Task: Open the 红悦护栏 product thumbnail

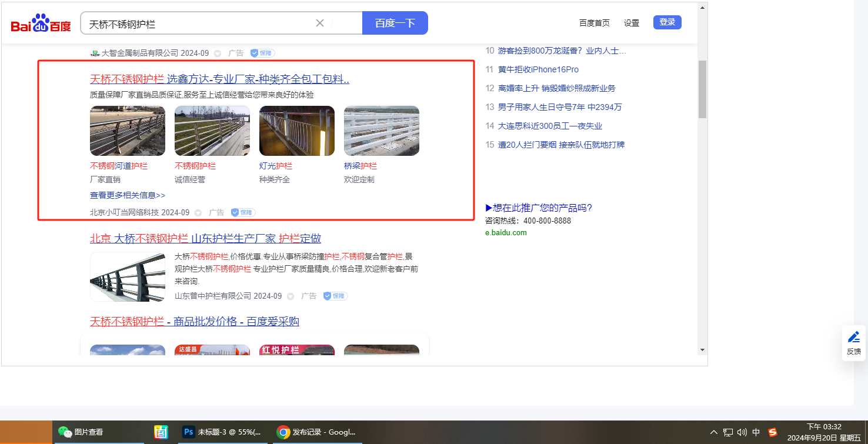Action: click(x=297, y=350)
